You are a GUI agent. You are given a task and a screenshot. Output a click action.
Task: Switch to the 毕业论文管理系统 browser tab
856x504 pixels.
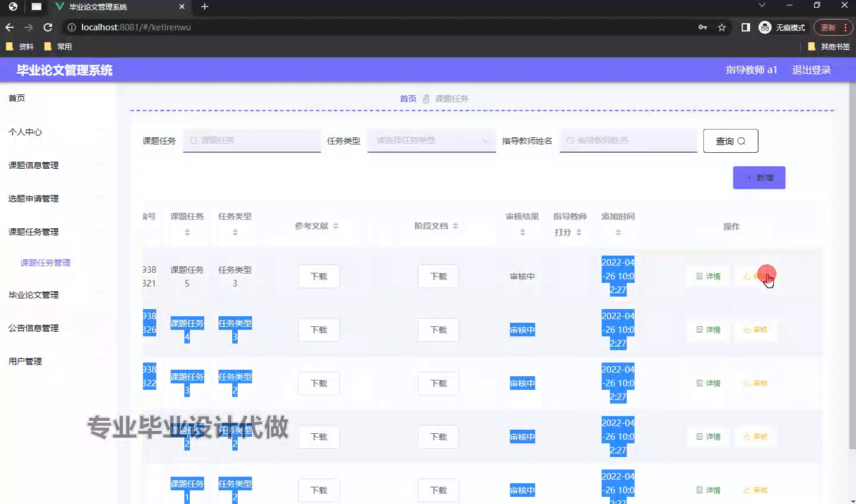point(119,7)
